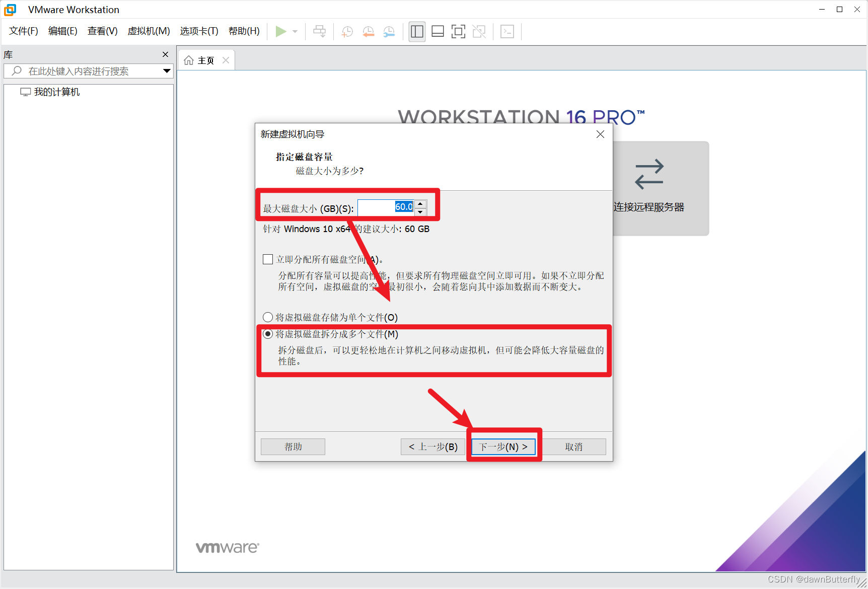Click the 取消 cancel button

pyautogui.click(x=574, y=447)
